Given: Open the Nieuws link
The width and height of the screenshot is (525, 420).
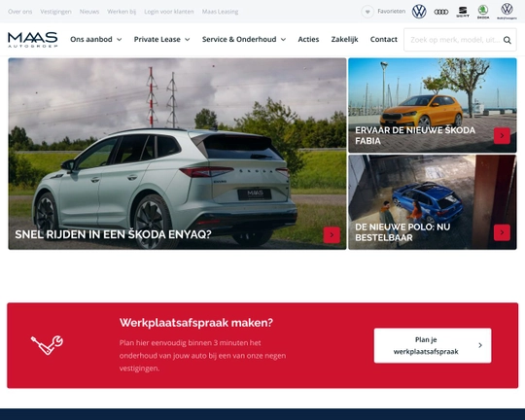Looking at the screenshot, I should point(89,12).
